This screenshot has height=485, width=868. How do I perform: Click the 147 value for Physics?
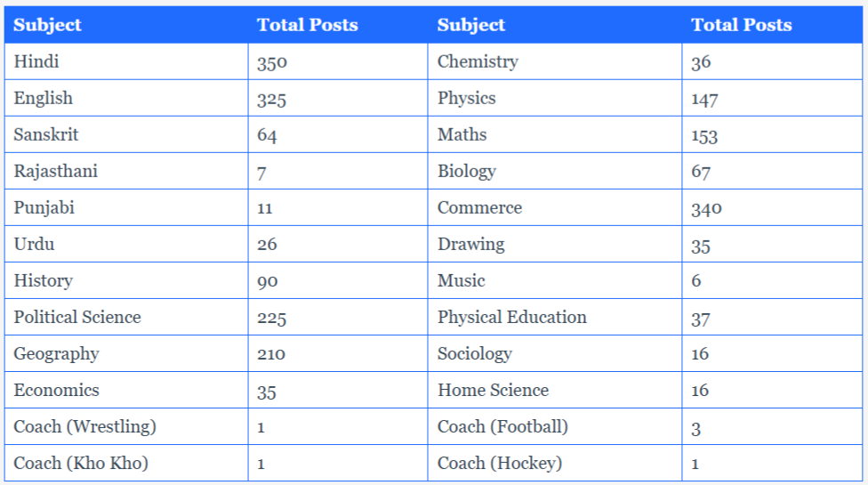[772, 98]
